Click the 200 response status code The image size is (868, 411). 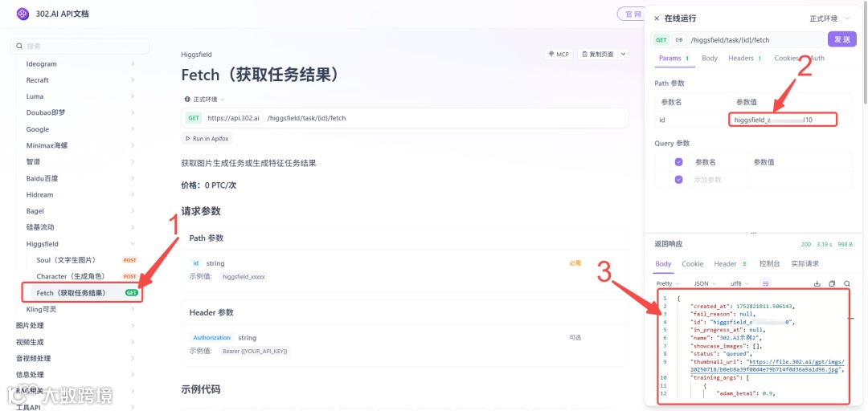click(x=806, y=244)
